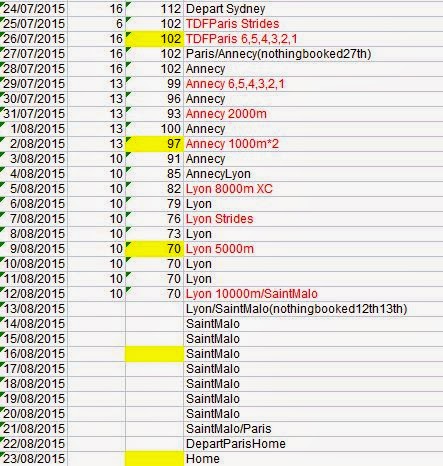Click the value 16 in the 27/07/2015 row
The width and height of the screenshot is (443, 466).
click(116, 54)
